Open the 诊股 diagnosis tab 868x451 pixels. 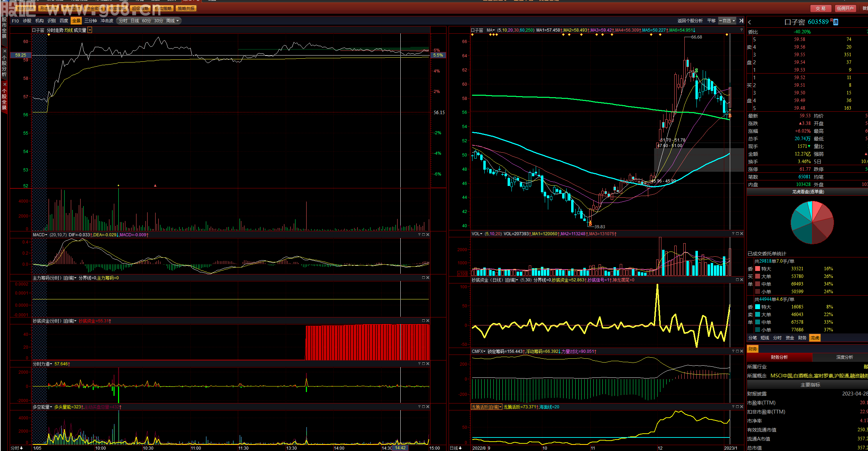click(x=27, y=21)
